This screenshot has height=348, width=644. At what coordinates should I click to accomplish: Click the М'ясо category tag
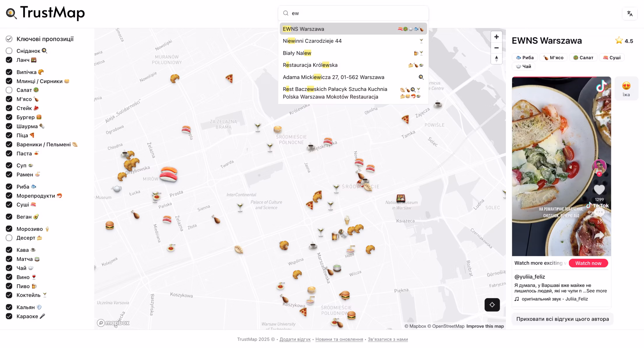pyautogui.click(x=553, y=57)
